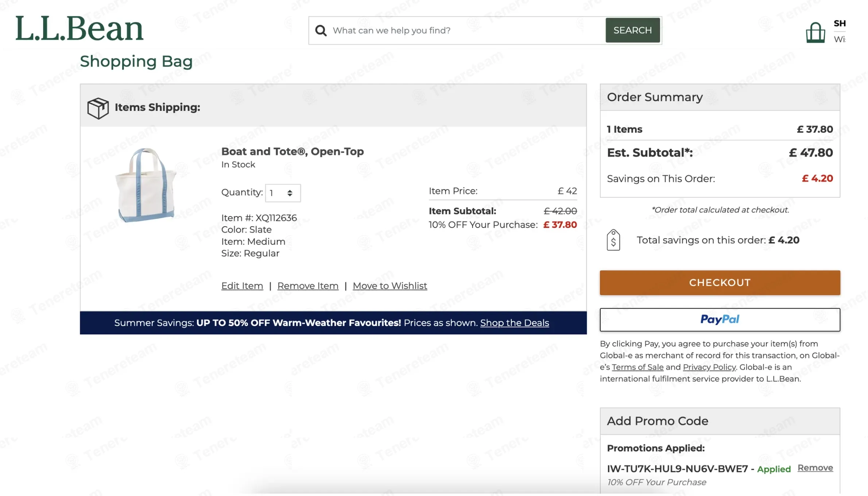Click the Color: Slate text
Screen dimensions: 868x496
coord(246,230)
